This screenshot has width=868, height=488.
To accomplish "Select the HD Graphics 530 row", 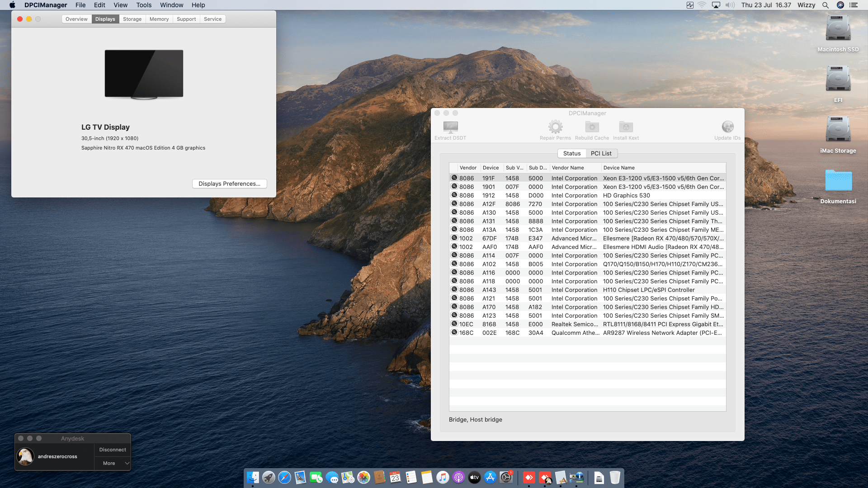I will pos(588,195).
